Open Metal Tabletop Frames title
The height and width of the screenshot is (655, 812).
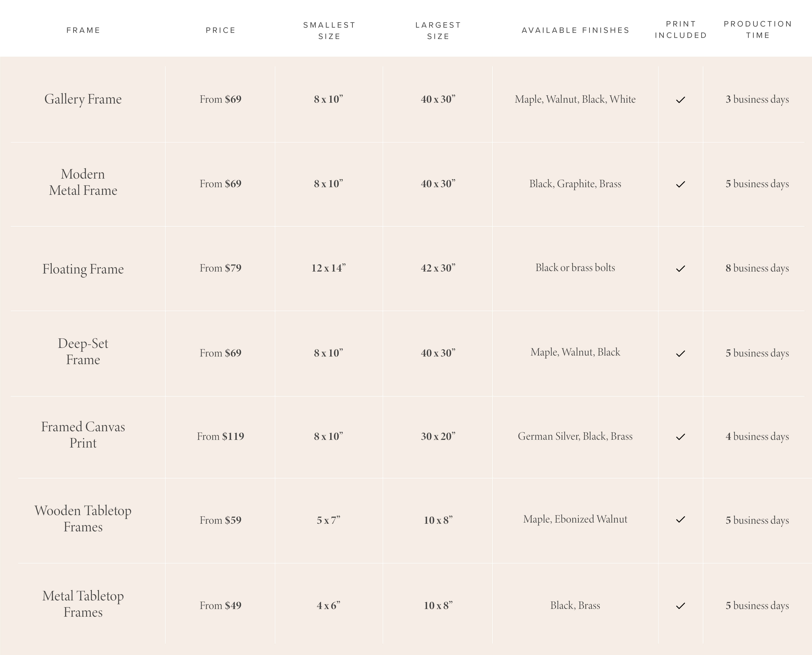coord(83,604)
